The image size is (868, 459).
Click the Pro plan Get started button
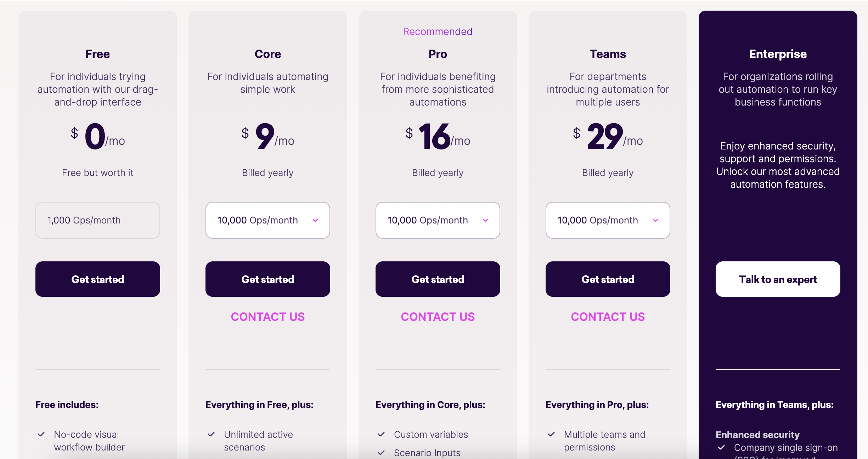click(438, 279)
